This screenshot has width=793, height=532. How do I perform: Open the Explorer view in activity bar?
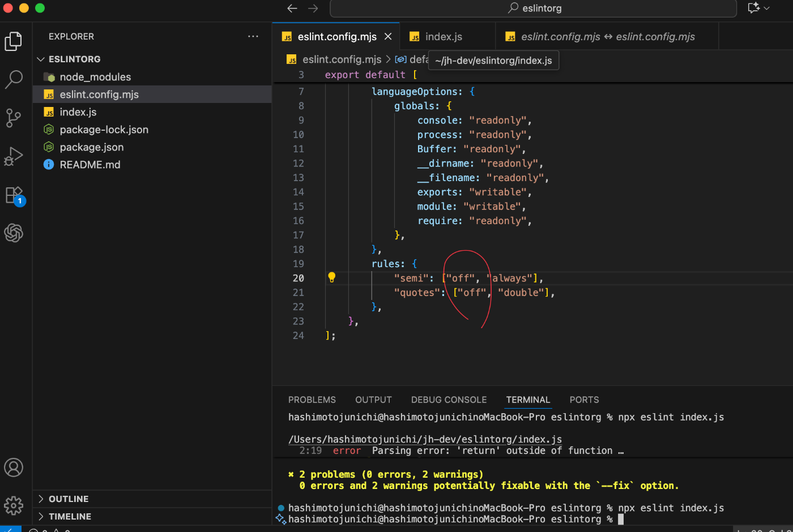pos(13,41)
